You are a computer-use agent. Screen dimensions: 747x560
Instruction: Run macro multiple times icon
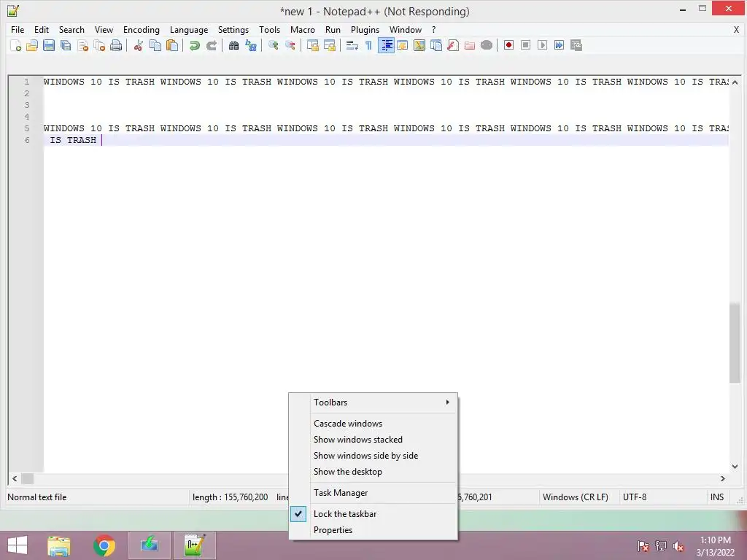click(x=560, y=45)
